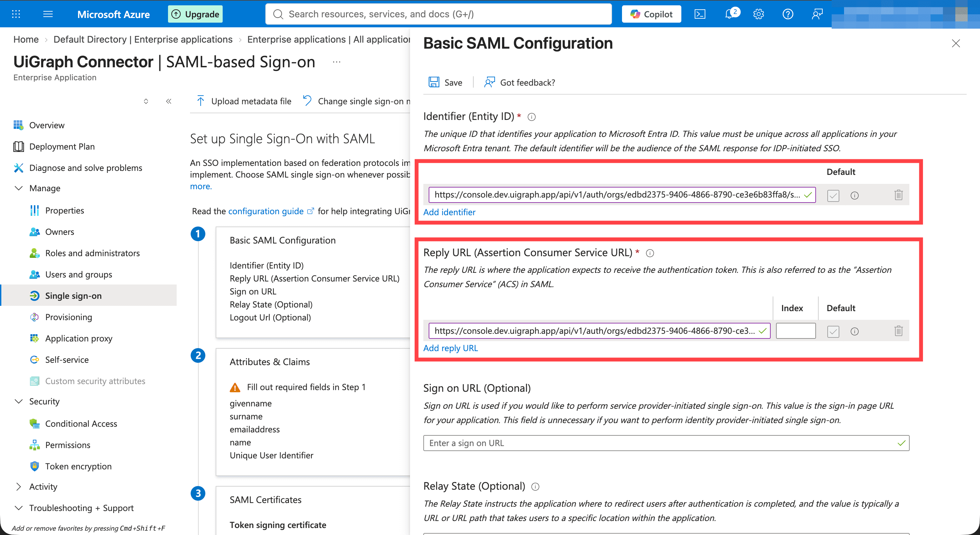
Task: Click the Add reply URL link
Action: pos(450,348)
